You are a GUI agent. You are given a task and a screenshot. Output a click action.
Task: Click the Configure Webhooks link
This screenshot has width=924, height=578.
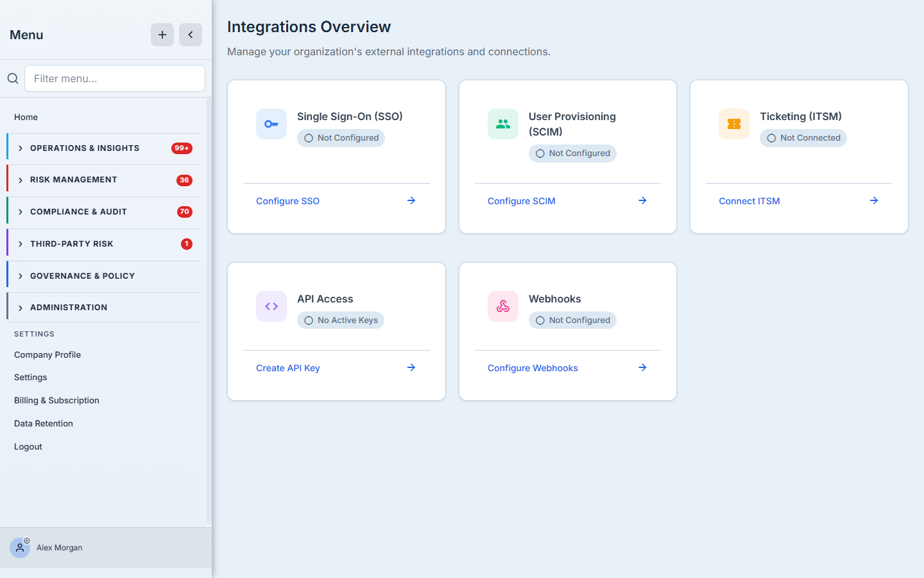point(533,368)
